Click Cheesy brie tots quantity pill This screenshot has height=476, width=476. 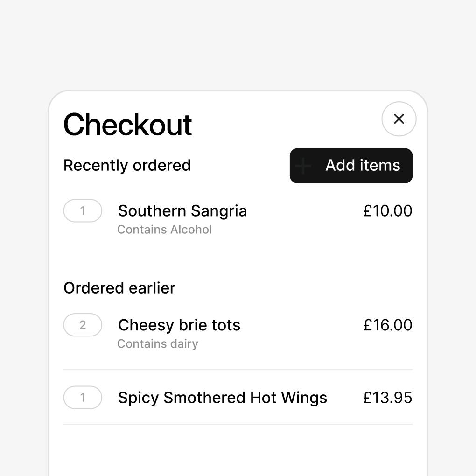[83, 325]
